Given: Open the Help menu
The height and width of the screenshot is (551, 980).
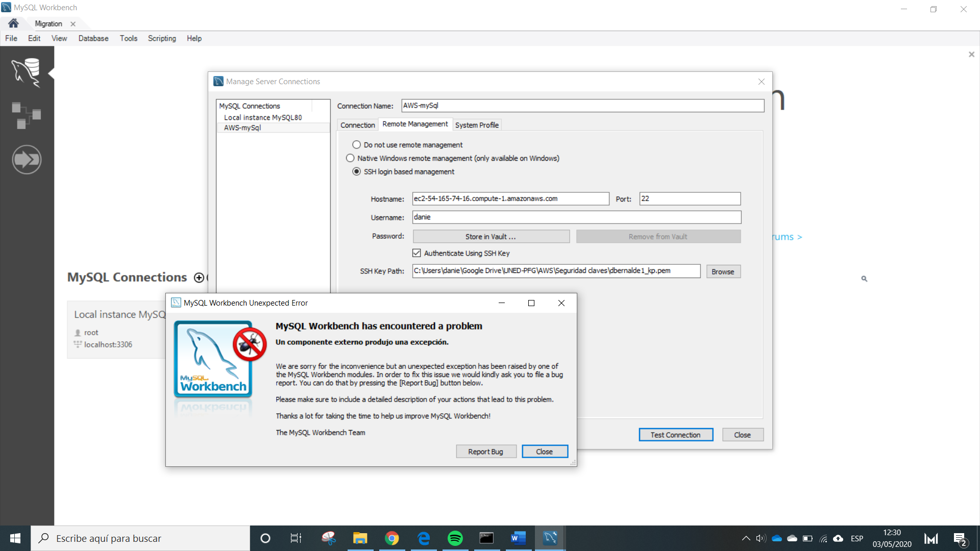Looking at the screenshot, I should click(194, 38).
